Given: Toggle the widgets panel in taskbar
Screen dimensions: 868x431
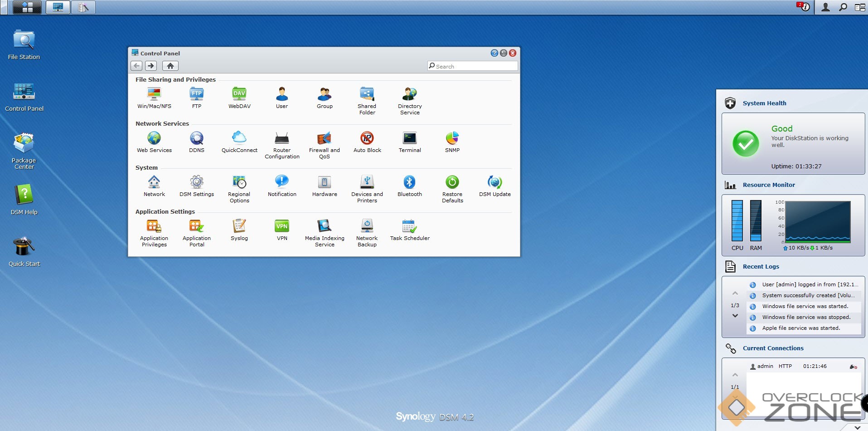Looking at the screenshot, I should click(859, 7).
